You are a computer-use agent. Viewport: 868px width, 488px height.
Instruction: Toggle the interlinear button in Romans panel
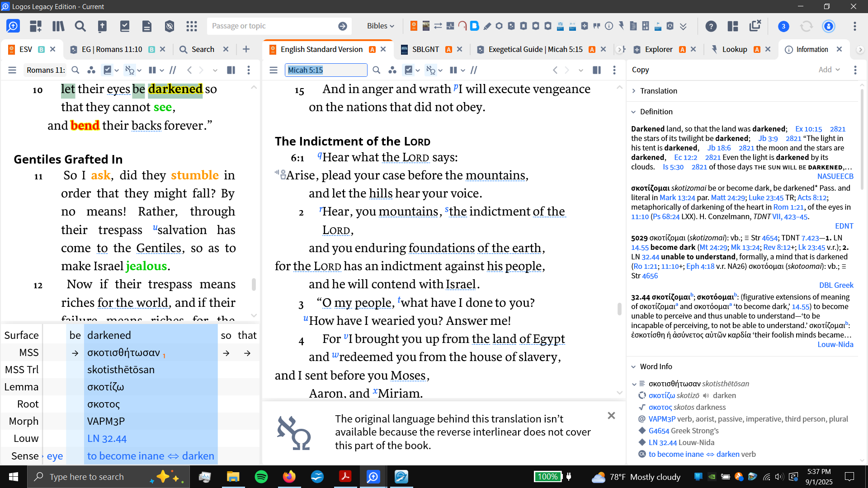pyautogui.click(x=130, y=70)
